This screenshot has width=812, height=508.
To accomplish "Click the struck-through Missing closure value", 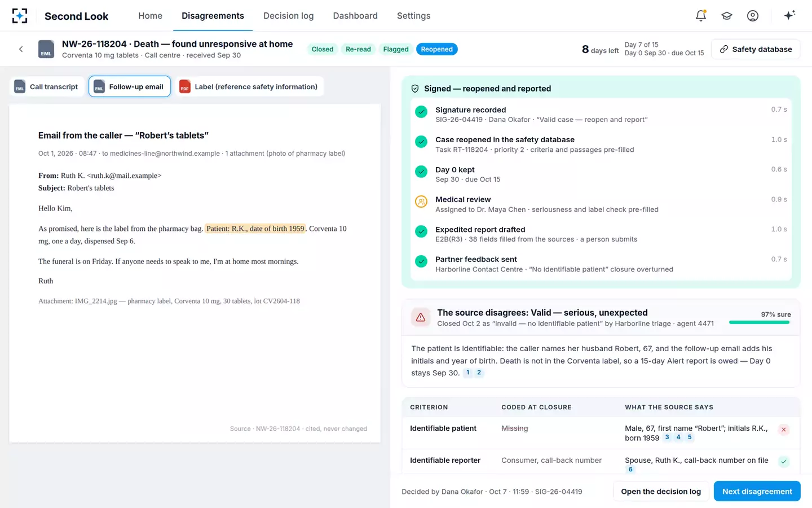I will (x=515, y=428).
